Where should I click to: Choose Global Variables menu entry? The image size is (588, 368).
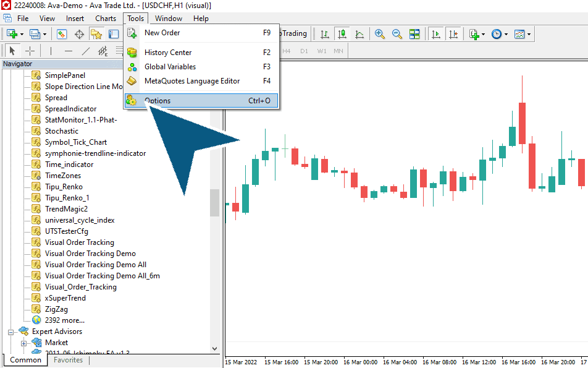201,67
